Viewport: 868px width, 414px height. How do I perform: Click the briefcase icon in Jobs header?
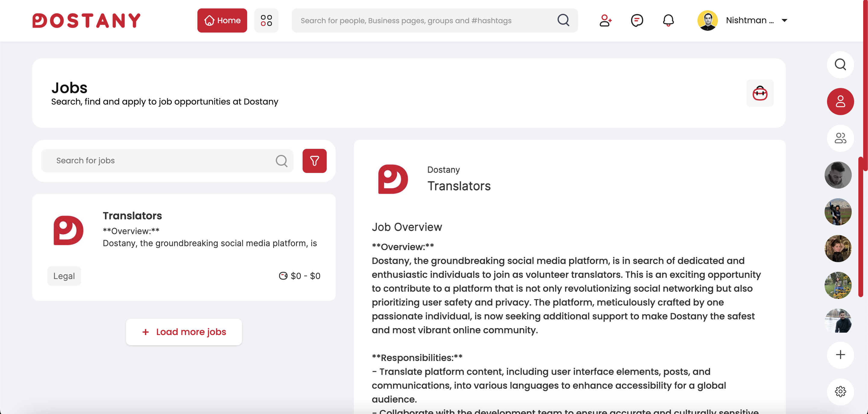(759, 93)
